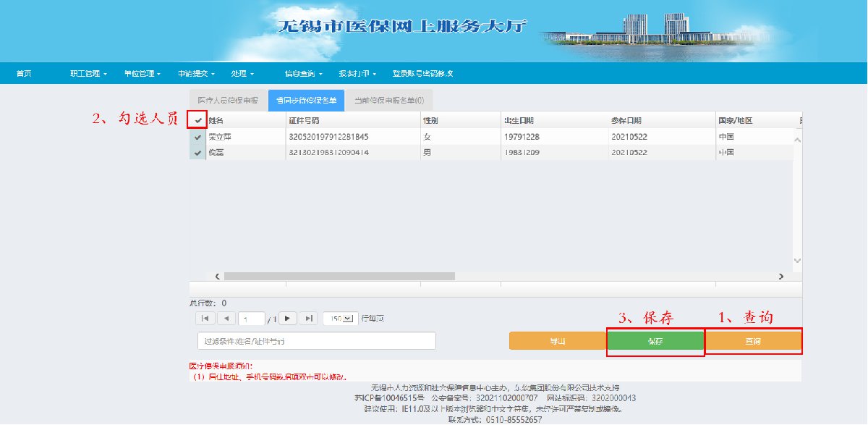The width and height of the screenshot is (868, 425).
Task: Open the 当前停保申报名单(0) tab
Action: pos(388,101)
